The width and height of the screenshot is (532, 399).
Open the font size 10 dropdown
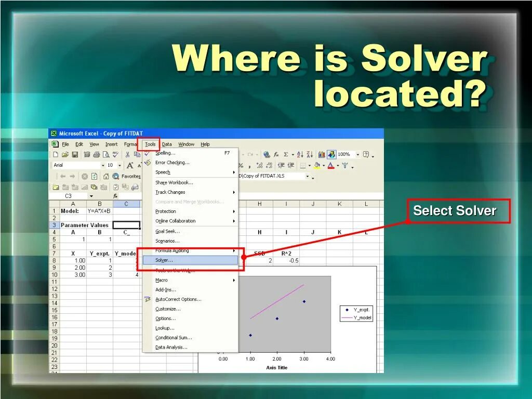(119, 166)
